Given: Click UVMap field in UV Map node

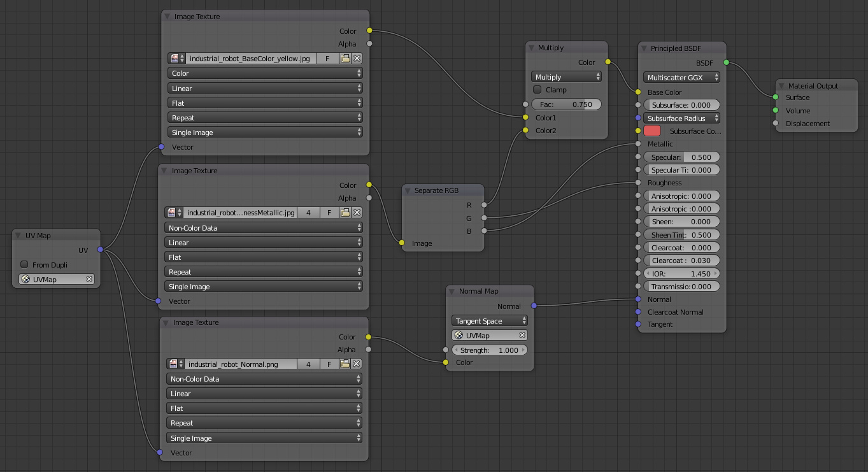Looking at the screenshot, I should click(x=56, y=280).
